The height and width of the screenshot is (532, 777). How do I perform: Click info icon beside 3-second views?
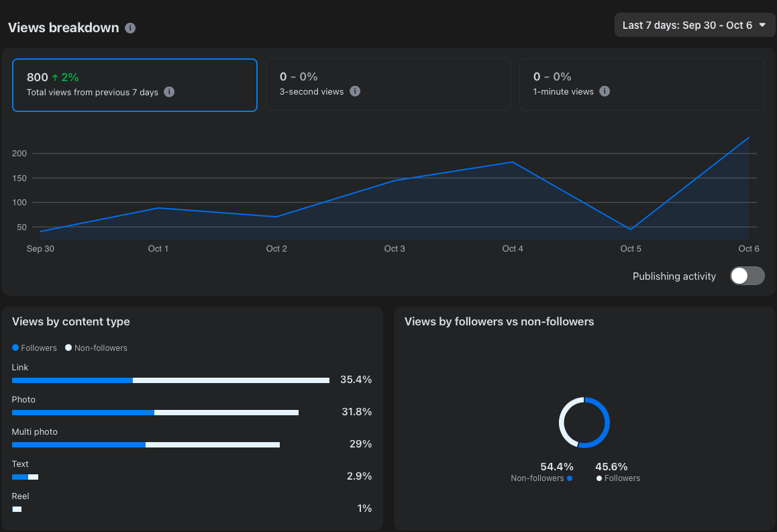(355, 91)
